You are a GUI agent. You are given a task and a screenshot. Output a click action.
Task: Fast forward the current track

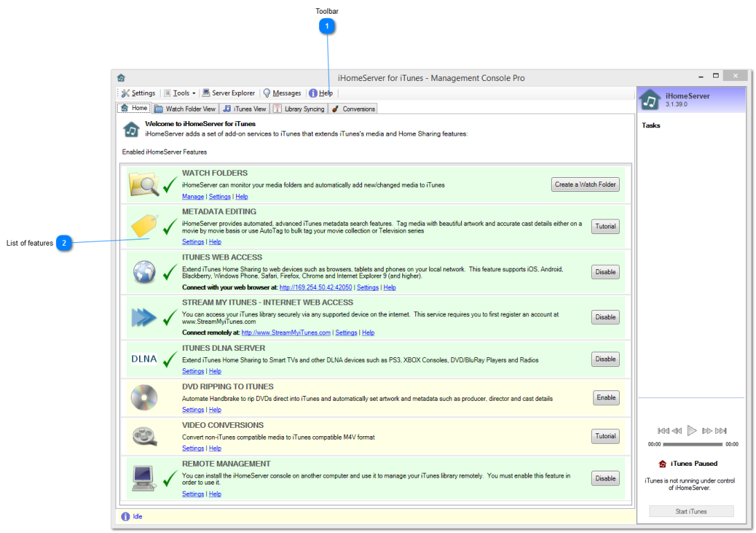pyautogui.click(x=707, y=431)
